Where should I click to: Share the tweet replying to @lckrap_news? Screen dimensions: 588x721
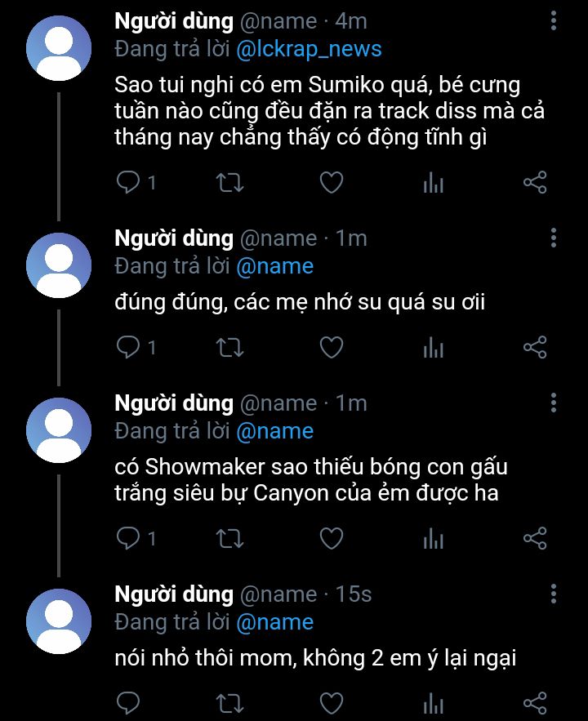[x=535, y=182]
